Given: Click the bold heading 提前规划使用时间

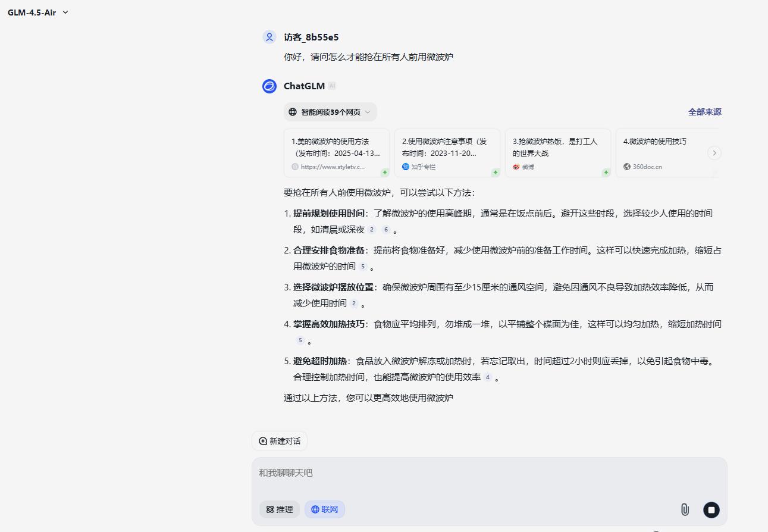Looking at the screenshot, I should 329,214.
